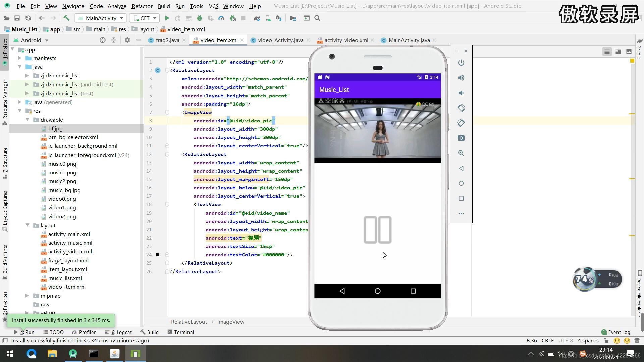Select the Analyze menu item
This screenshot has height=362, width=644.
click(117, 6)
